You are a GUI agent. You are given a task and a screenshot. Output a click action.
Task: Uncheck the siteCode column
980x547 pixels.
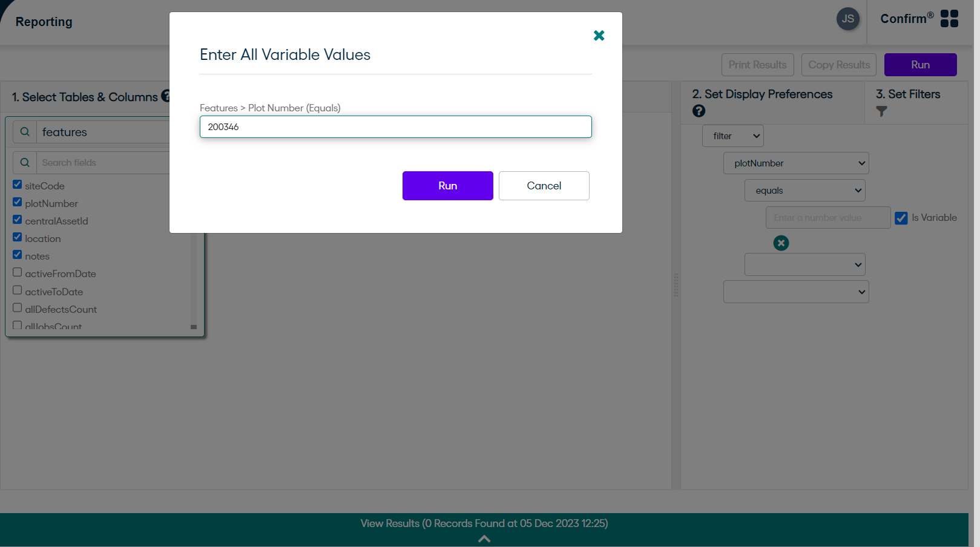(17, 184)
